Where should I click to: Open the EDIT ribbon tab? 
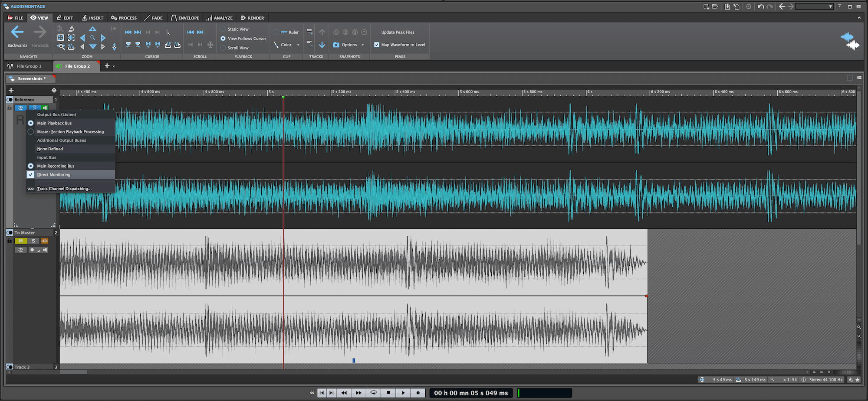[65, 18]
